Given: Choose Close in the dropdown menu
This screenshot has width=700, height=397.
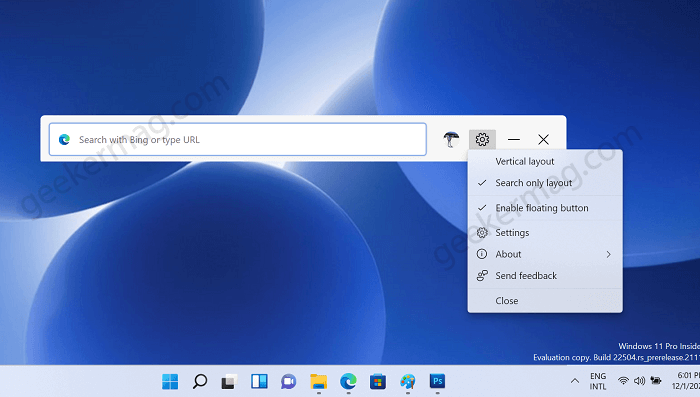Looking at the screenshot, I should [545, 301].
